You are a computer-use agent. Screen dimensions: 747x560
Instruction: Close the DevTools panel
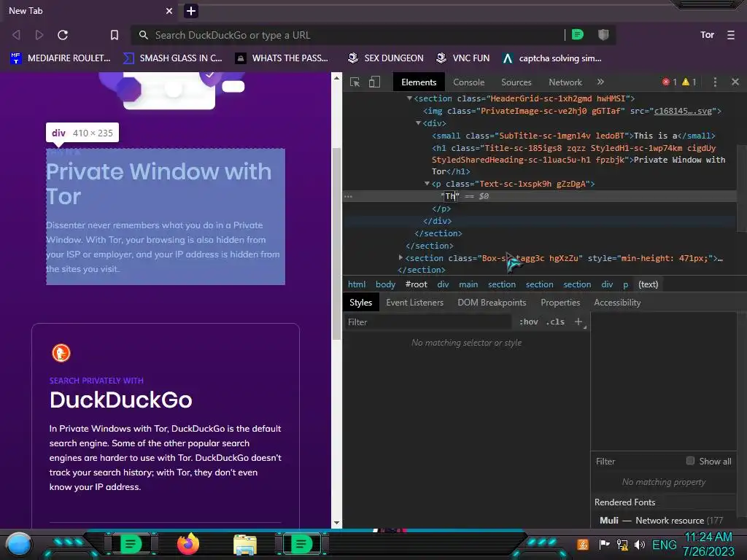coord(735,82)
